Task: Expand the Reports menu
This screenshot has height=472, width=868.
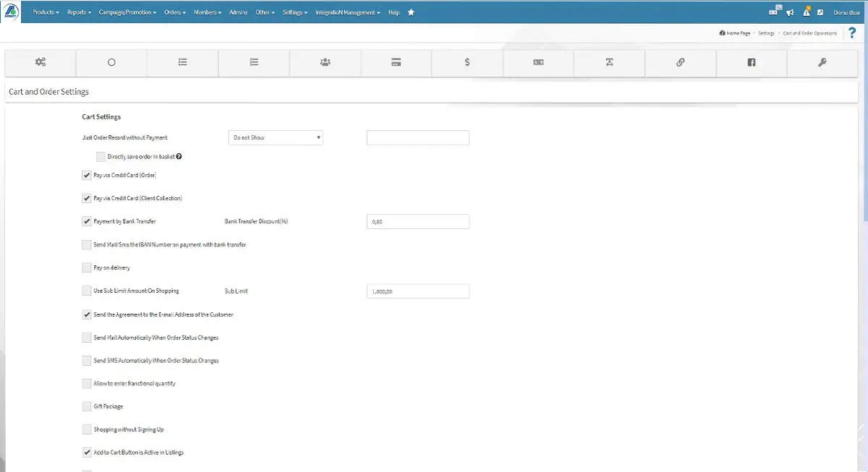Action: (79, 12)
